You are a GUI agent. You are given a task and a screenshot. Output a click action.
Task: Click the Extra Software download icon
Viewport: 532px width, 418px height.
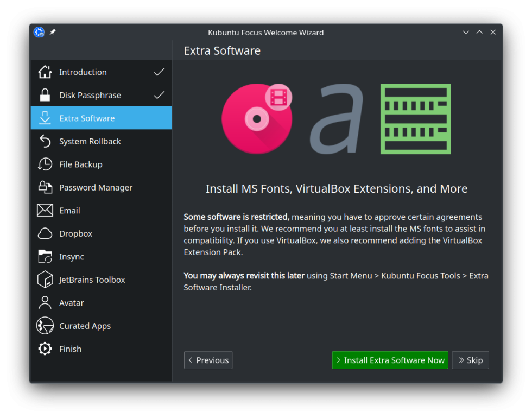click(45, 118)
